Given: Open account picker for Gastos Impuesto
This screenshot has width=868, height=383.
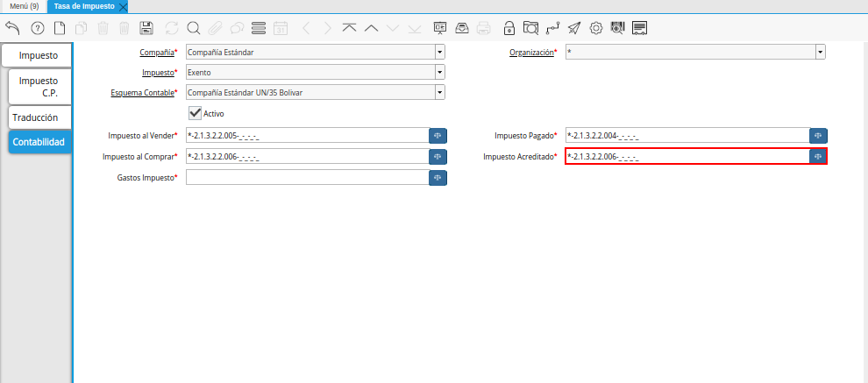Looking at the screenshot, I should (x=438, y=178).
